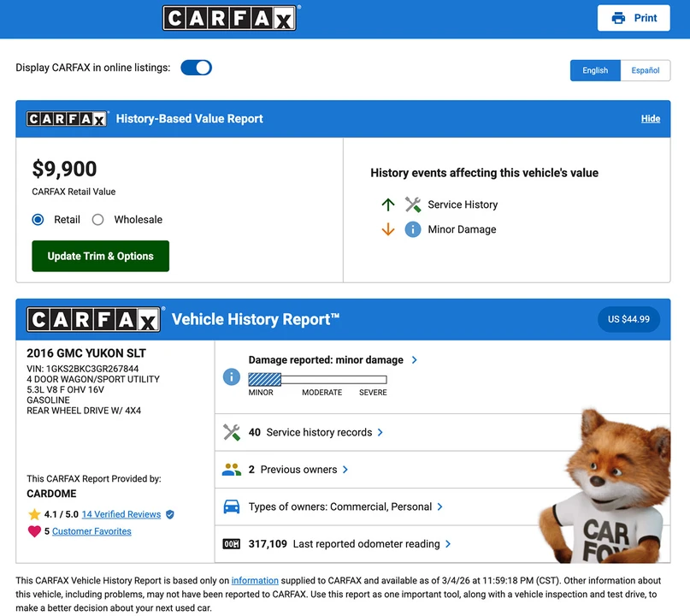Click the SEVERE severity label
Viewport: 690px width, 616px height.
click(373, 393)
